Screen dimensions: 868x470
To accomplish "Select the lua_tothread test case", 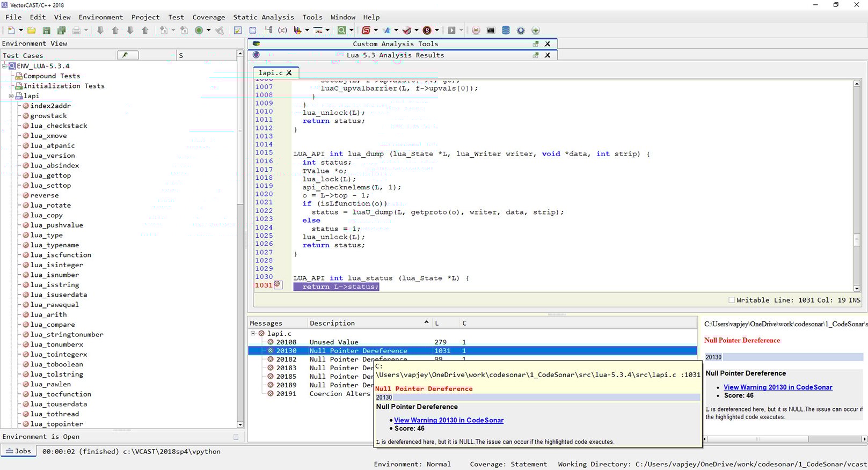I will [54, 414].
